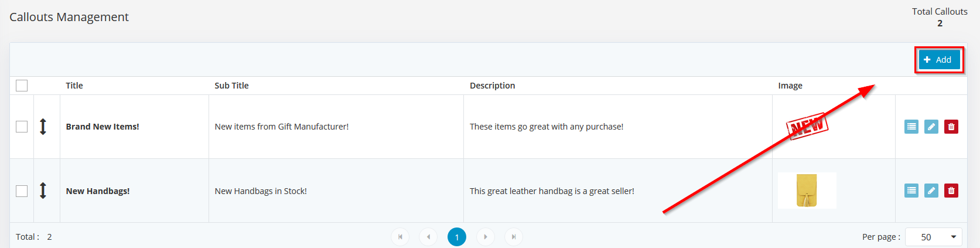Delete the New Handbags callout
The image size is (980, 248).
tap(951, 191)
